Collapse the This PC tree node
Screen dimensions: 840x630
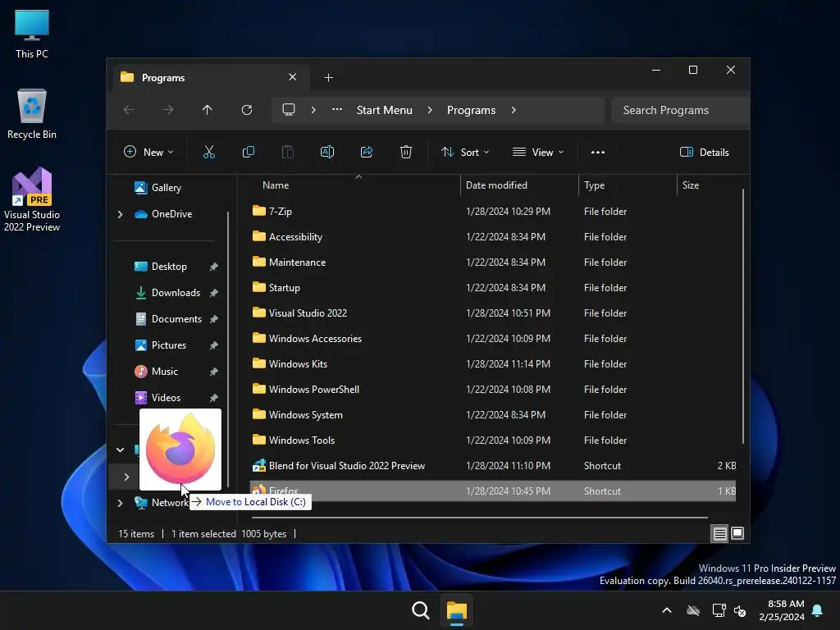pyautogui.click(x=120, y=450)
